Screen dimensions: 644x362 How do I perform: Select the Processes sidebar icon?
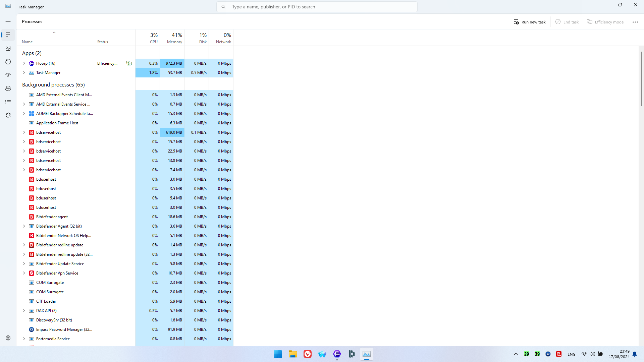[8, 35]
